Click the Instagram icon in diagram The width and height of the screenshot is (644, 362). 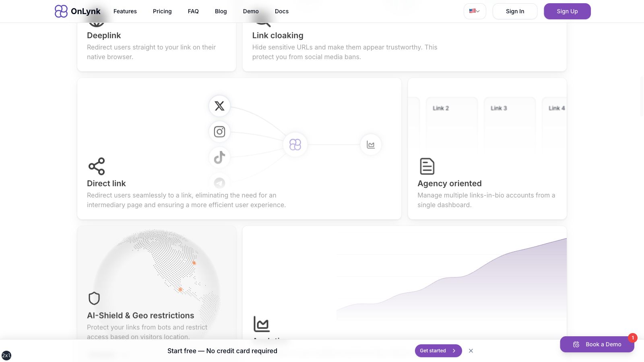pyautogui.click(x=219, y=132)
